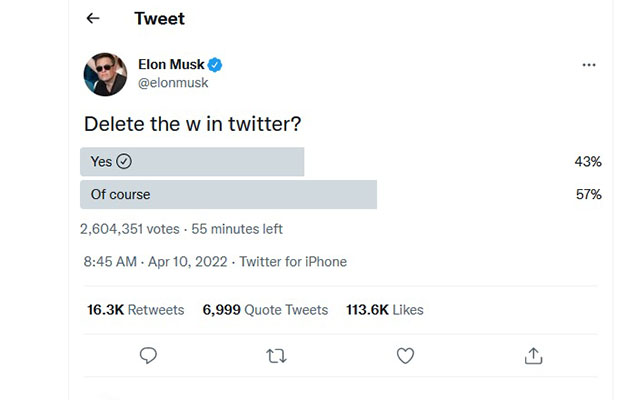636x400 pixels.
Task: Click the blue verified badge
Action: (215, 65)
